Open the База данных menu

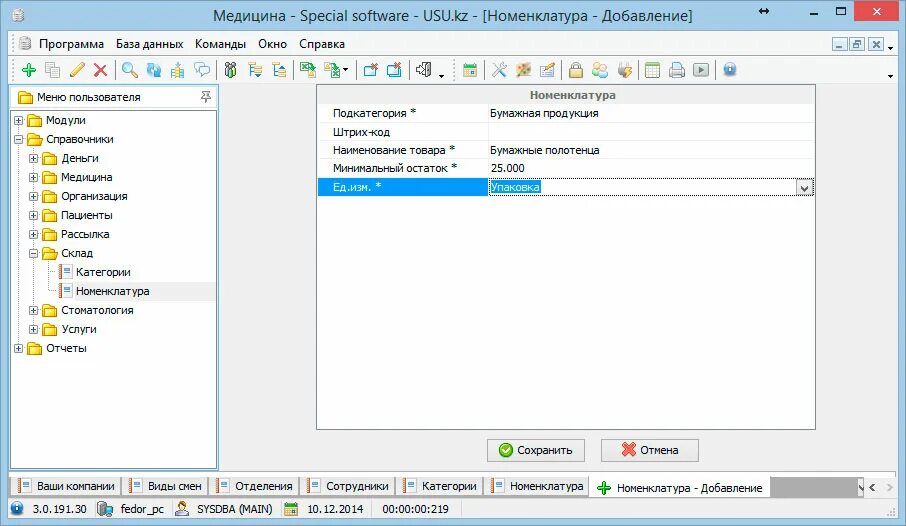[149, 44]
